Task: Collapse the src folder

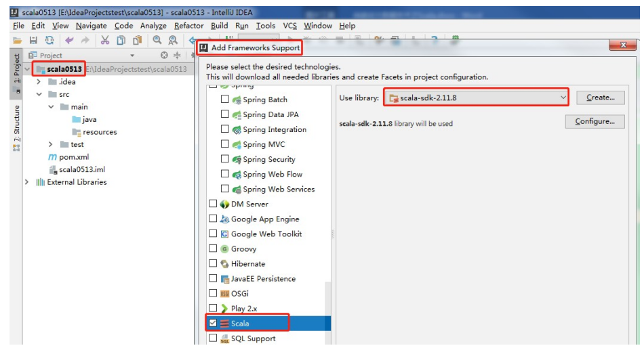Action: 39,94
